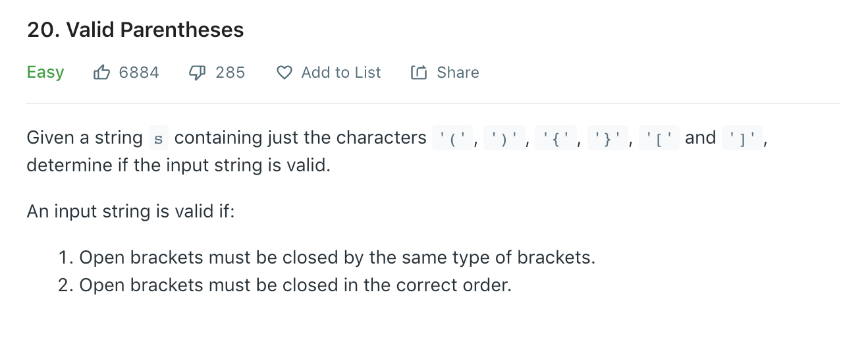
Task: Click the '{' code snippet
Action: pyautogui.click(x=556, y=138)
